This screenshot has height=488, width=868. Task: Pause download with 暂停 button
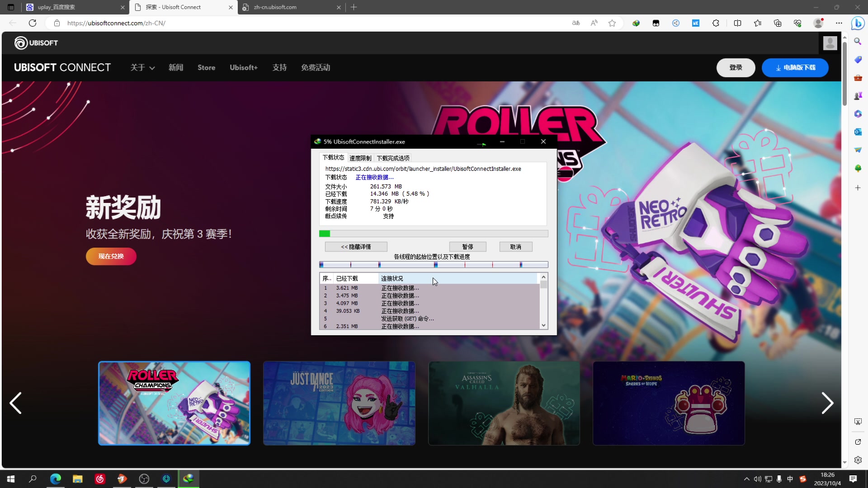tap(467, 247)
